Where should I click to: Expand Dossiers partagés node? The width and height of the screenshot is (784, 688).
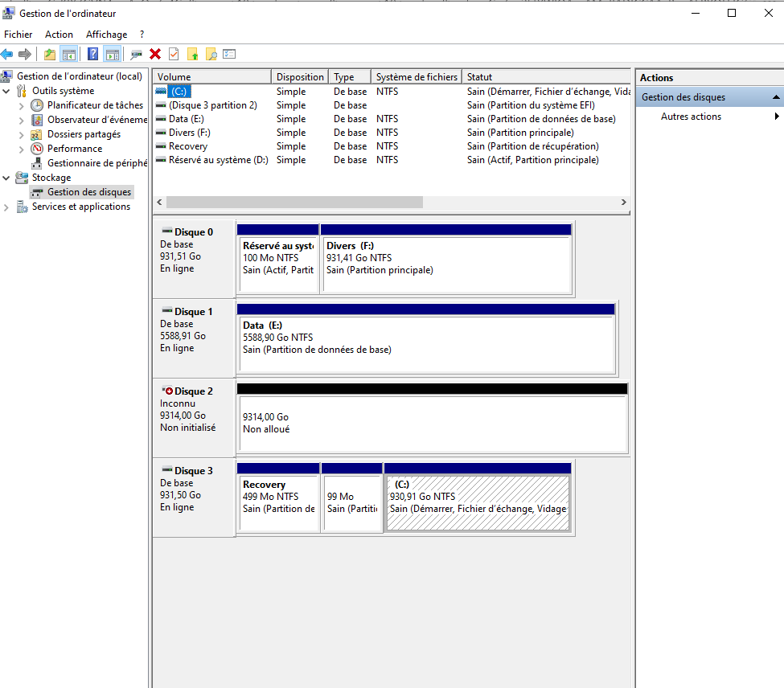21,135
